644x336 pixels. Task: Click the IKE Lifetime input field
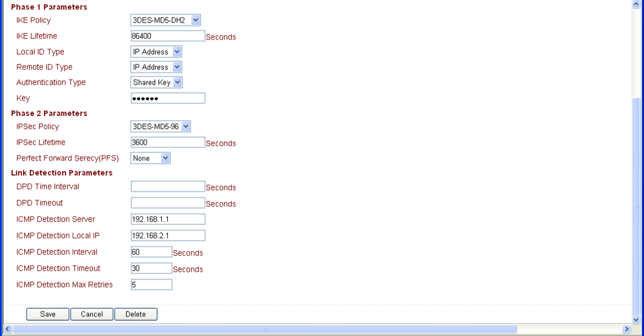pyautogui.click(x=167, y=36)
